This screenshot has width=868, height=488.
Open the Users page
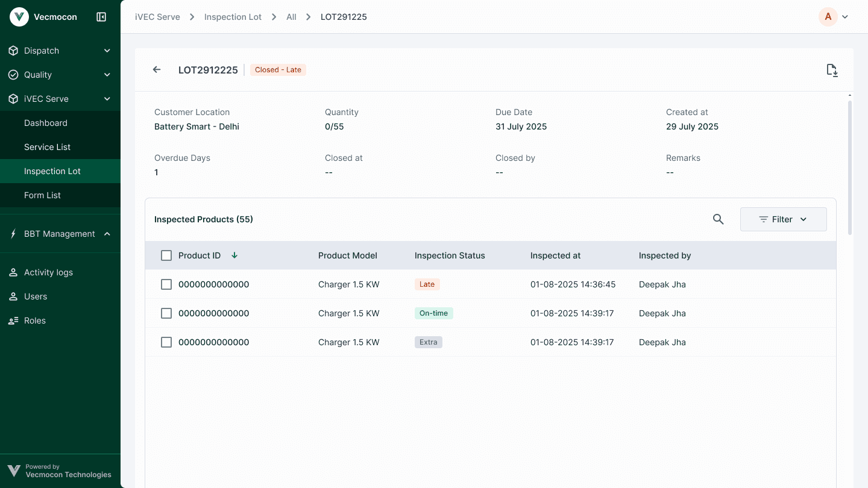tap(60, 296)
